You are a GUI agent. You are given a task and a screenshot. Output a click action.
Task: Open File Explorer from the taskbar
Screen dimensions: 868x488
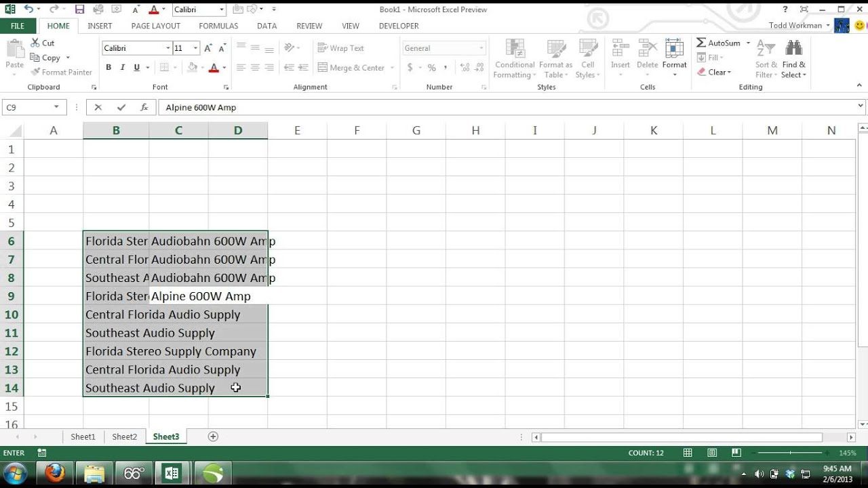pyautogui.click(x=94, y=473)
